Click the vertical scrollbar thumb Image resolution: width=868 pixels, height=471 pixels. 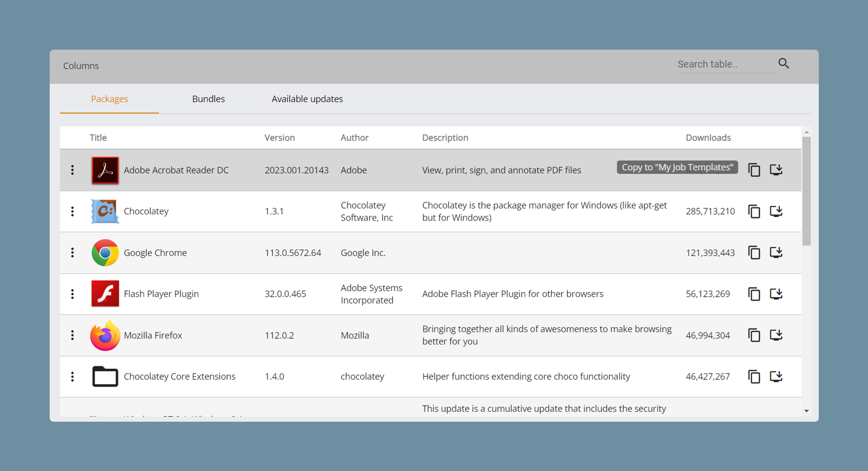point(806,191)
